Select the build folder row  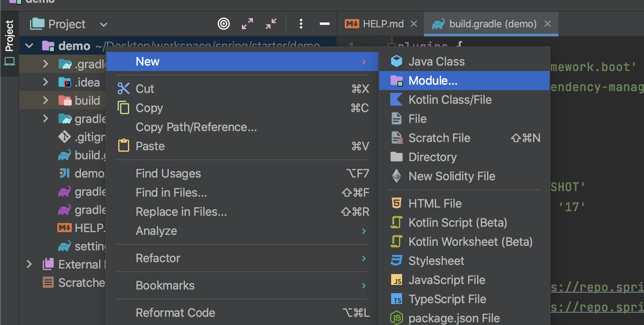click(63, 101)
